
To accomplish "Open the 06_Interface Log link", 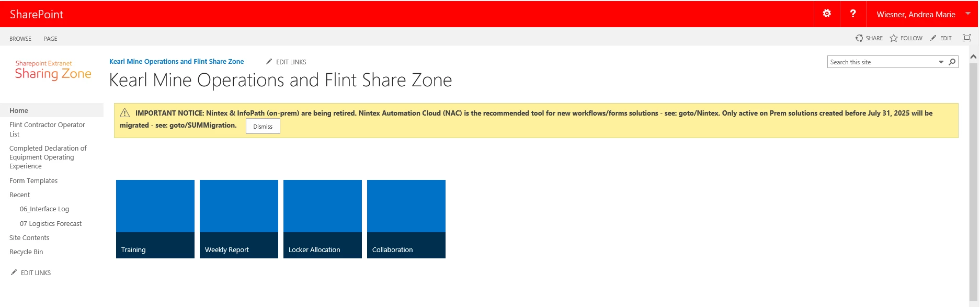I will click(44, 209).
